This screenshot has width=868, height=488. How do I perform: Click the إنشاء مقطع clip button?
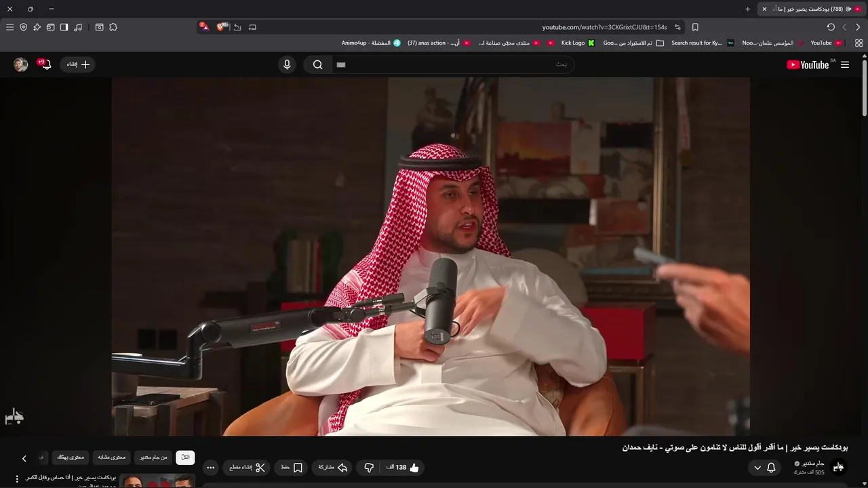(x=247, y=468)
